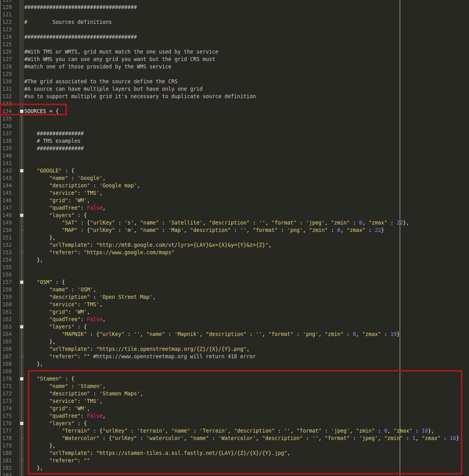Click line number 157 in the gutter
Screen dimensions: 469x476
tap(7, 282)
